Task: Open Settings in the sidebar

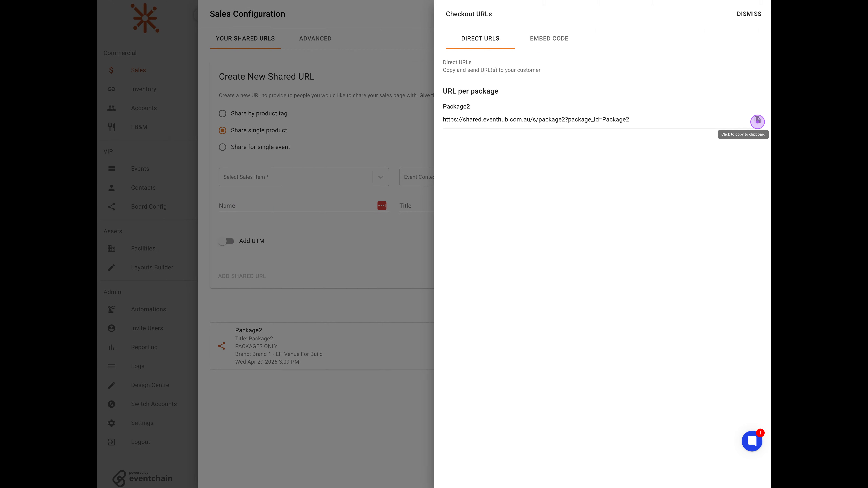Action: pyautogui.click(x=142, y=423)
